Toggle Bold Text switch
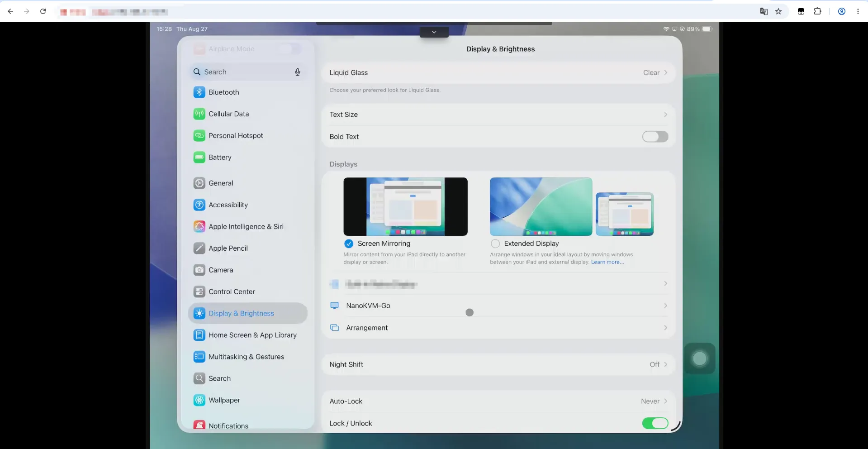 (655, 137)
